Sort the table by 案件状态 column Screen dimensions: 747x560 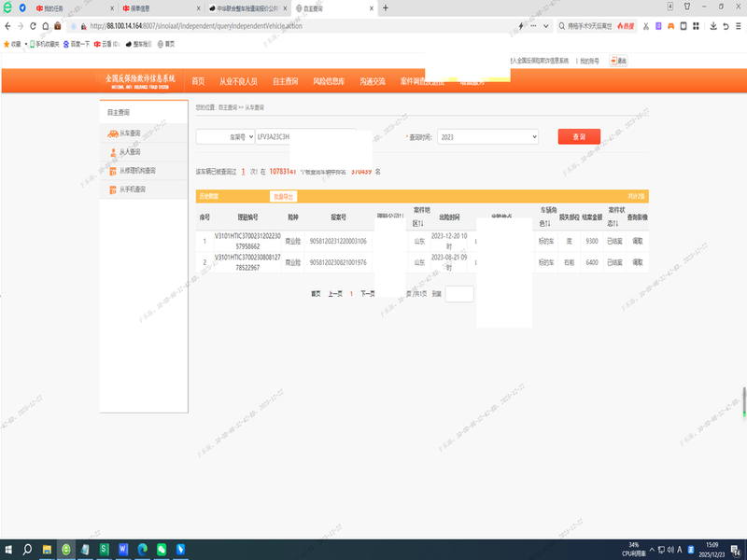[x=615, y=217]
